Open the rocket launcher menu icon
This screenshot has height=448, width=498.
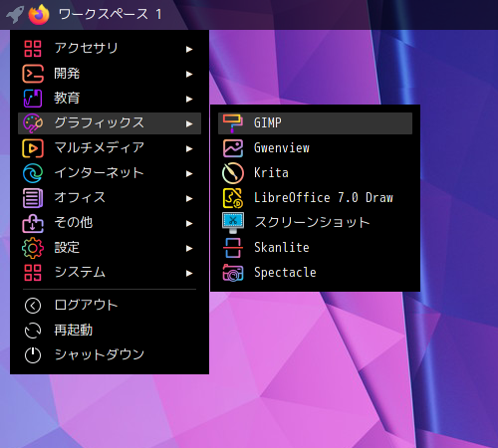point(15,15)
